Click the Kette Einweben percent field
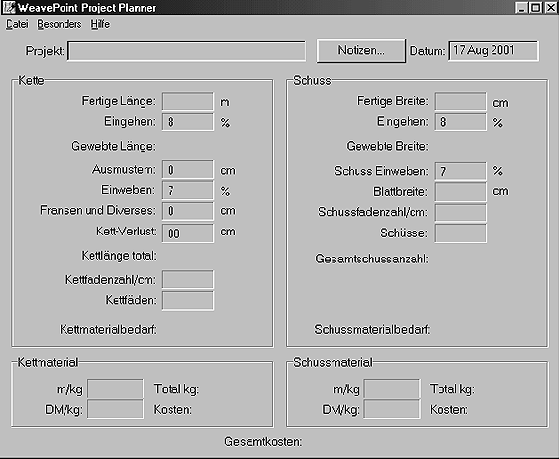 [188, 190]
